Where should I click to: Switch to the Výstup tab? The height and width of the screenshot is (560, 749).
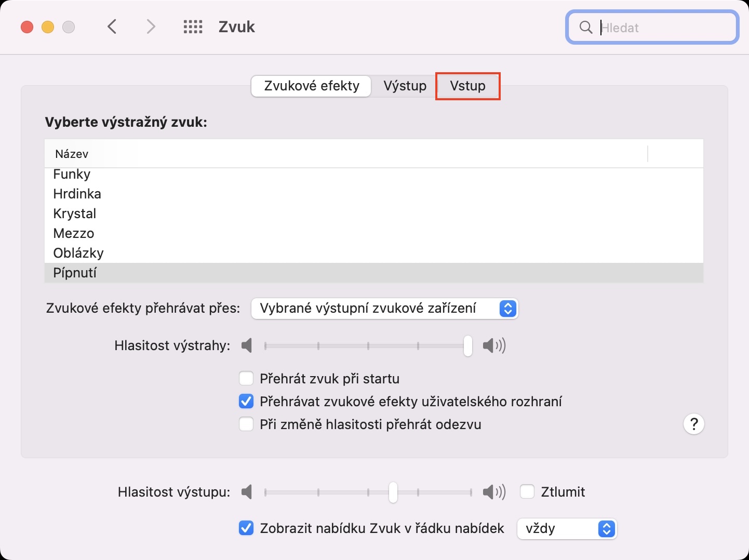(405, 86)
